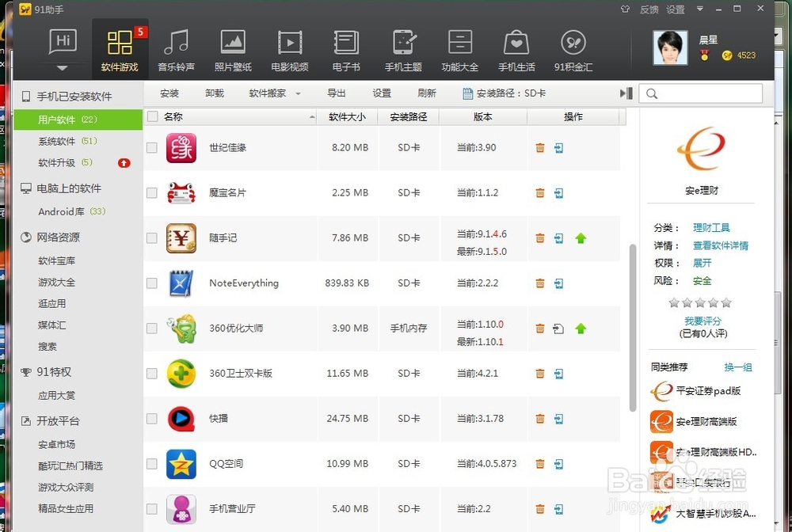
Task: Open the 照片壁纸 photos section
Action: click(x=233, y=50)
